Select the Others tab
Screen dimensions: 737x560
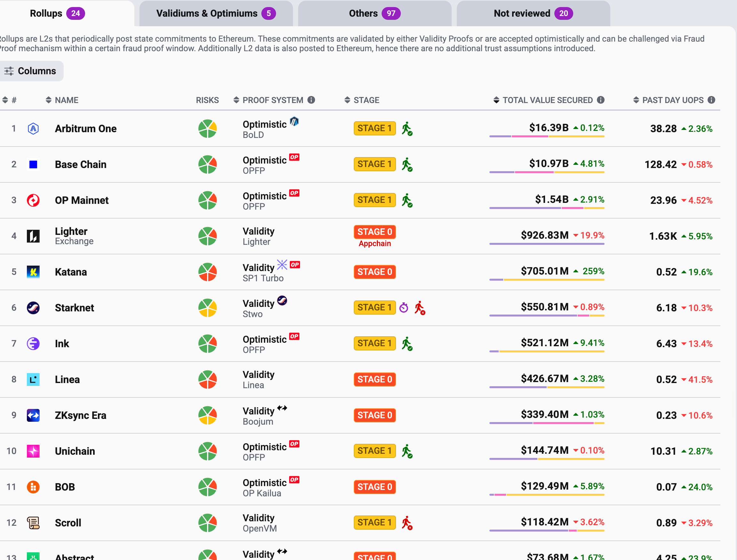coord(375,13)
